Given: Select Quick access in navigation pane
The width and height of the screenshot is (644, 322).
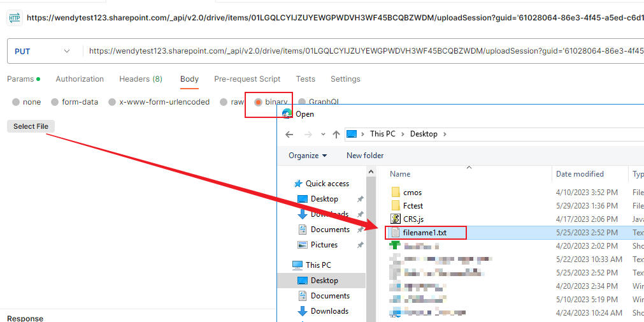Looking at the screenshot, I should [327, 184].
